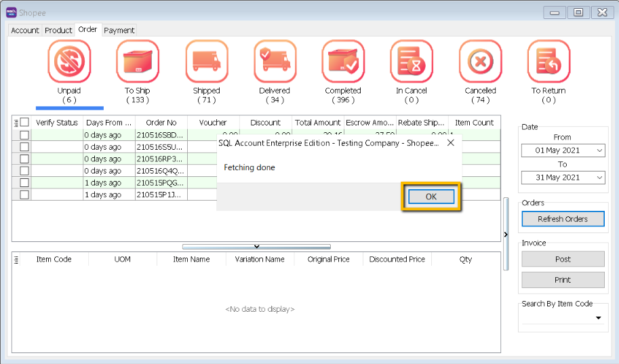Viewport: 619px width, 364px height.
Task: Switch to the Product tab
Action: pyautogui.click(x=58, y=31)
